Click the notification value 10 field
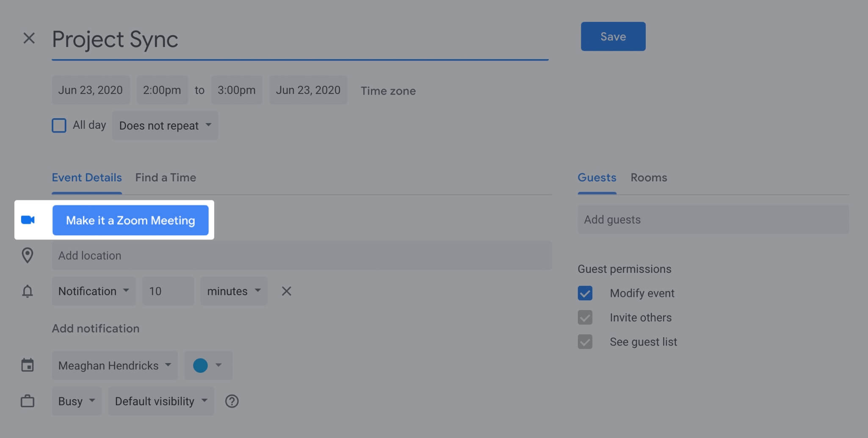 [168, 291]
